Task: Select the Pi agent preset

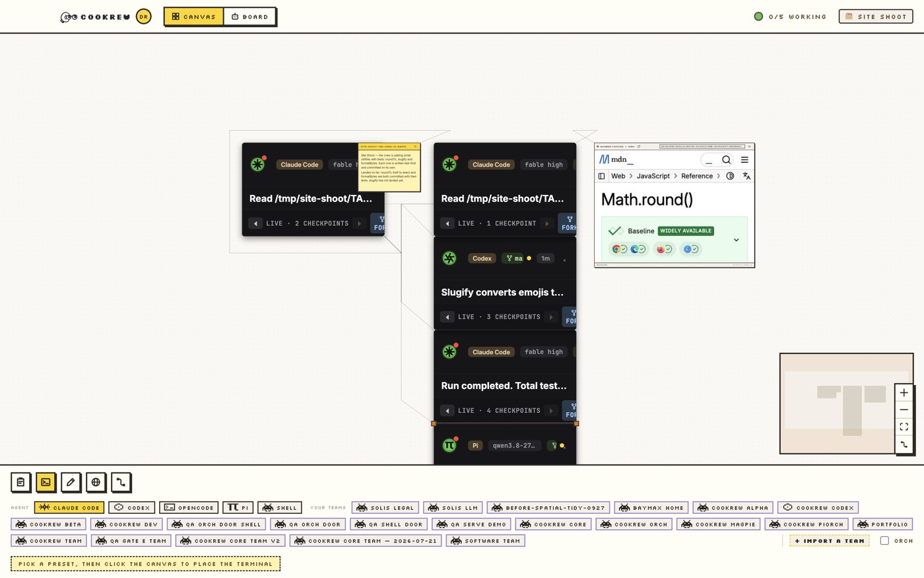Action: coord(238,507)
